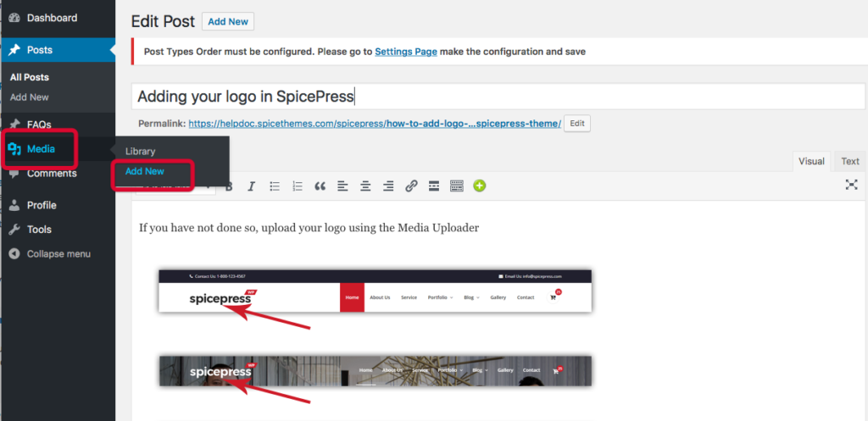Click the Collapse menu arrow icon
The height and width of the screenshot is (421, 868).
click(x=14, y=254)
